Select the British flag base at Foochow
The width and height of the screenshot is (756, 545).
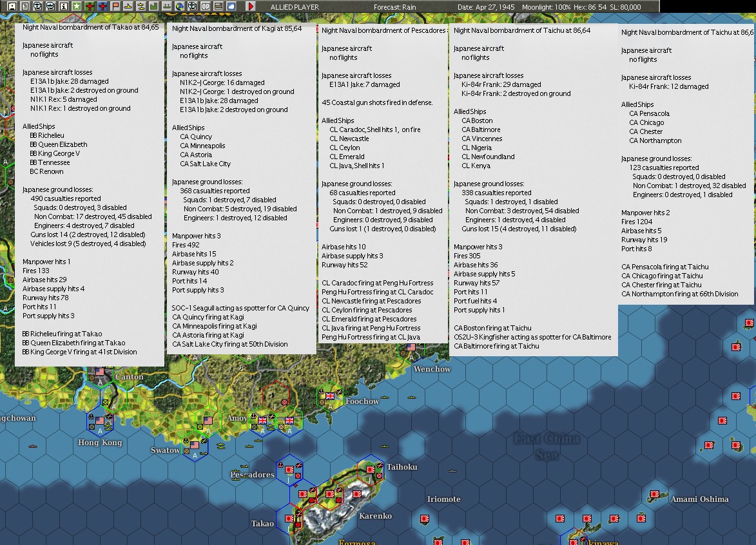[x=330, y=396]
